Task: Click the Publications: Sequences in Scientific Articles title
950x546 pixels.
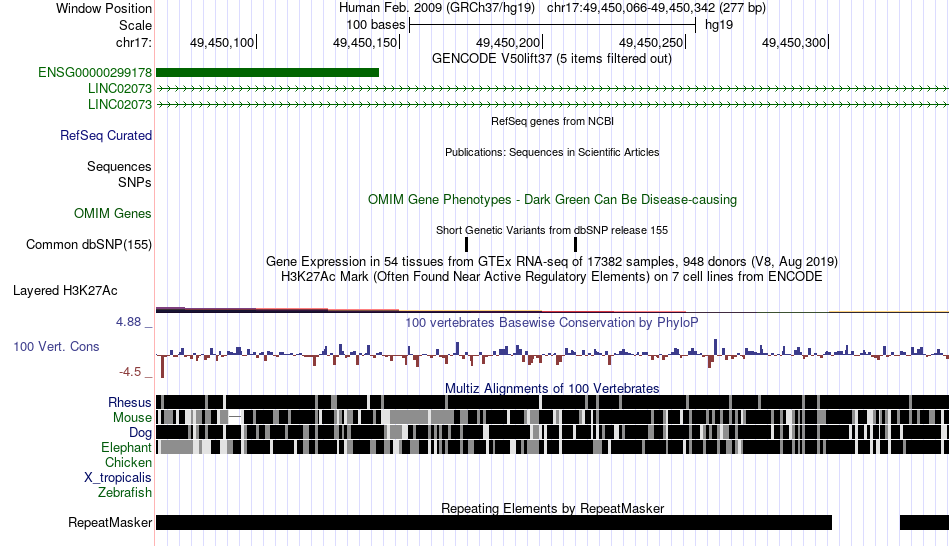Action: coord(552,152)
